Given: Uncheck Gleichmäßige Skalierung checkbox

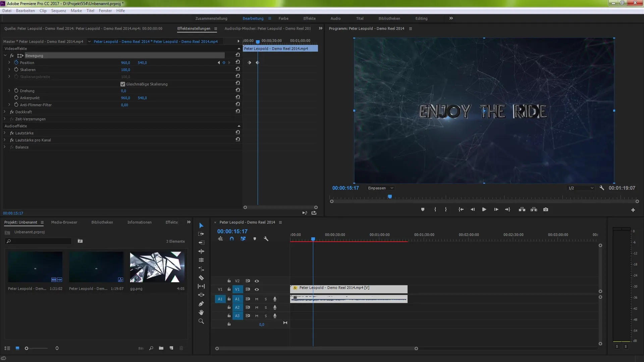Looking at the screenshot, I should (x=122, y=84).
